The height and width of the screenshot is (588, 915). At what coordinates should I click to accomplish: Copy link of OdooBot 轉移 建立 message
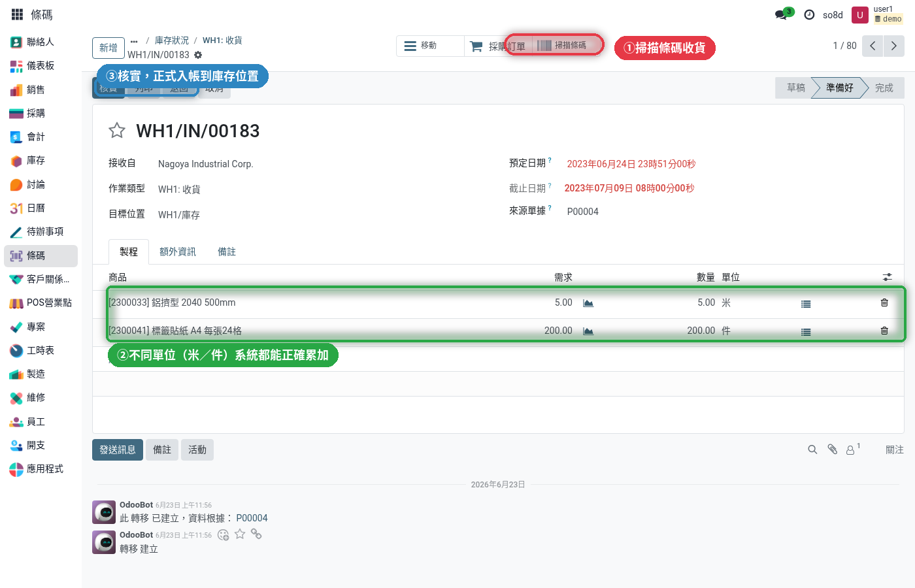tap(256, 534)
